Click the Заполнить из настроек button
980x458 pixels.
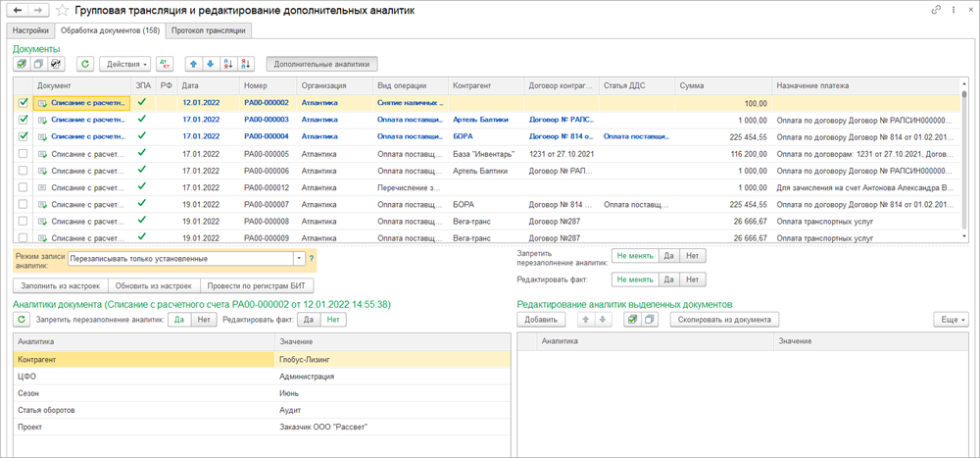pos(59,285)
